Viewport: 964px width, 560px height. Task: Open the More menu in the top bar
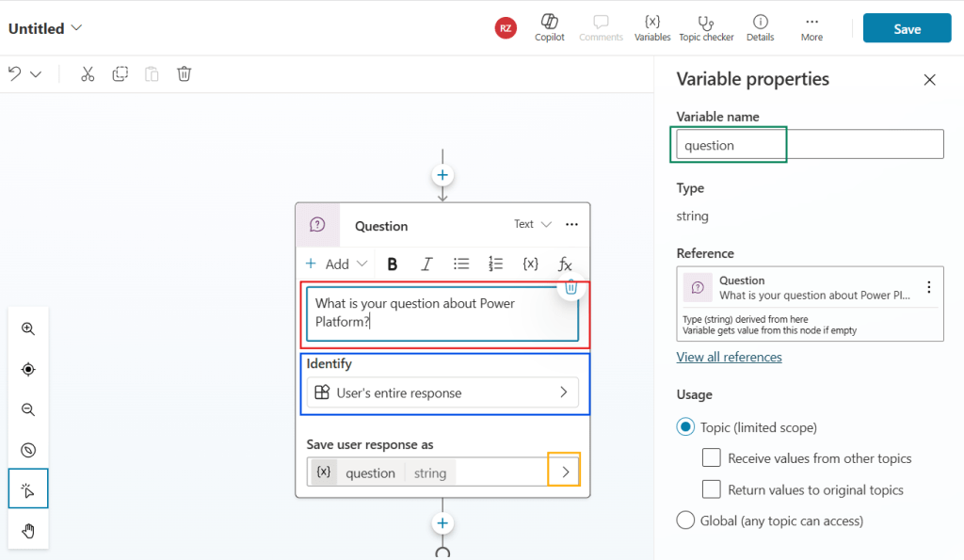click(811, 26)
